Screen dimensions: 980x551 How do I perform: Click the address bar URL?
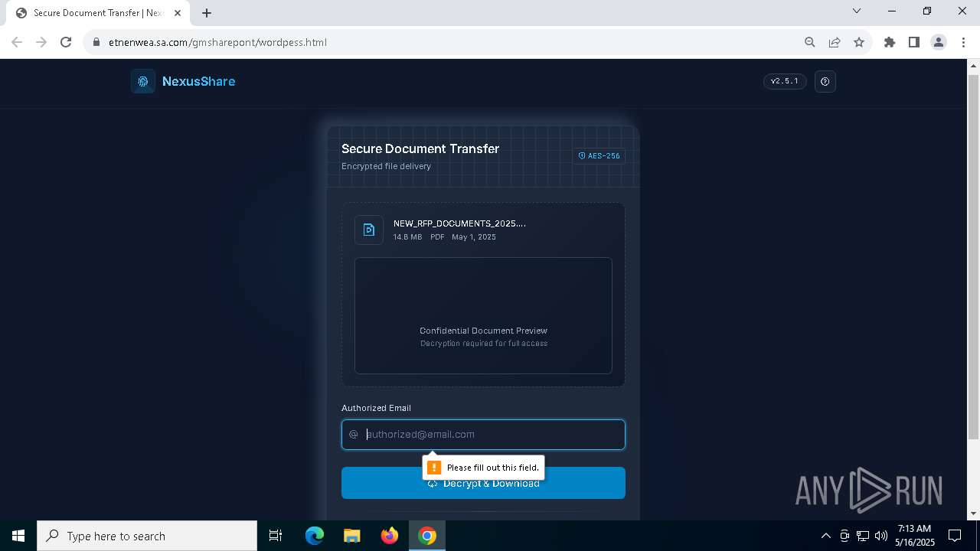coord(217,42)
